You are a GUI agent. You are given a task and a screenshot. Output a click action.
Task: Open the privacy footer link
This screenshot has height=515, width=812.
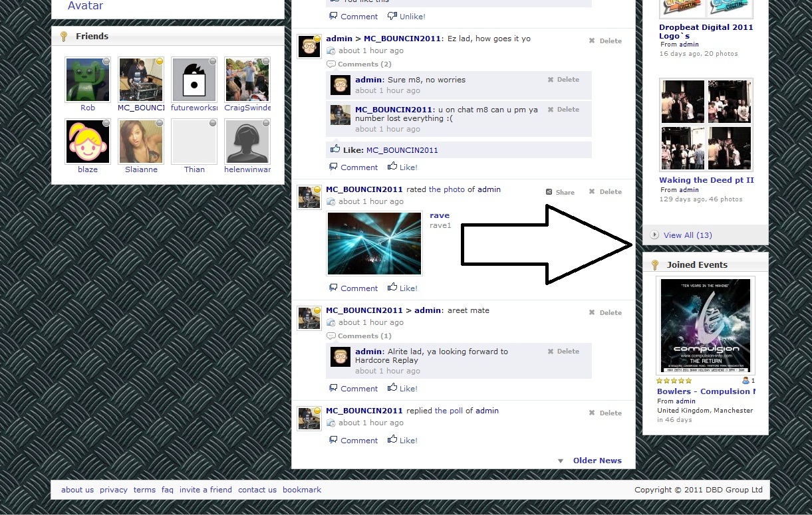(114, 490)
